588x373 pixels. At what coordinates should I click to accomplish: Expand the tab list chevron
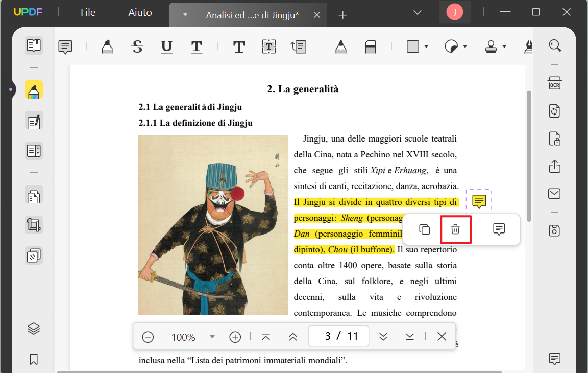tap(418, 12)
